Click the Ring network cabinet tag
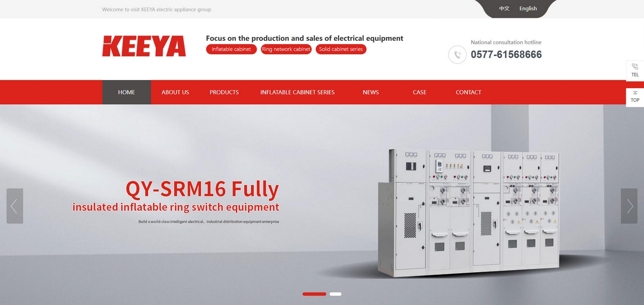 tap(286, 49)
